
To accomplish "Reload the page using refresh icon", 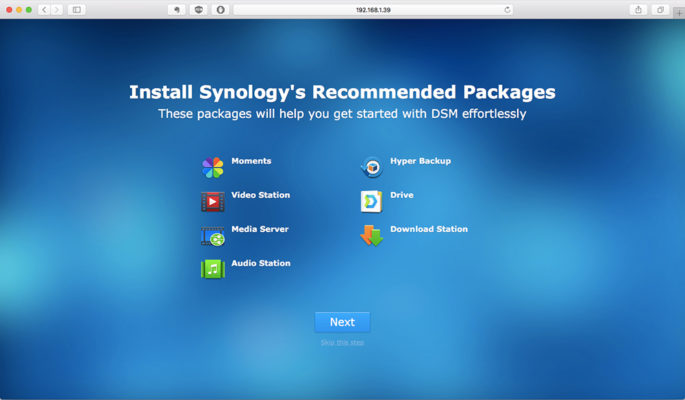I will click(x=507, y=10).
